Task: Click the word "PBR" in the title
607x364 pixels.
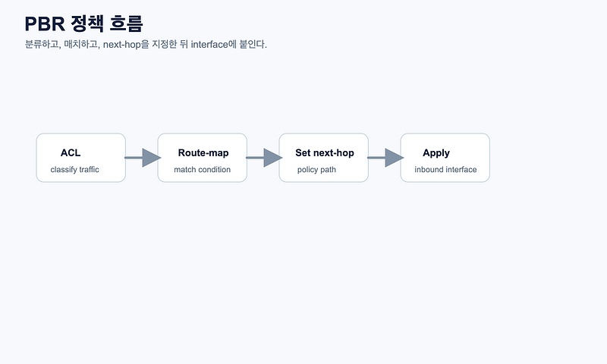Action: [x=45, y=24]
